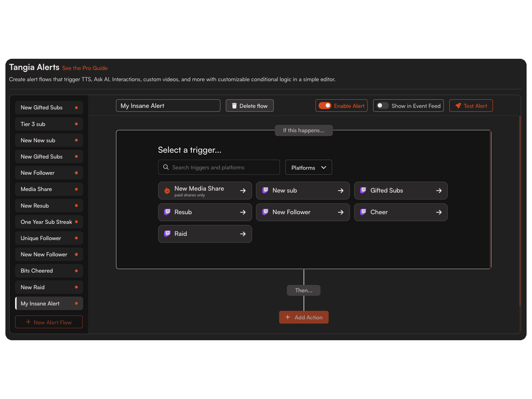Toggle Show in Event Feed switch

point(383,106)
